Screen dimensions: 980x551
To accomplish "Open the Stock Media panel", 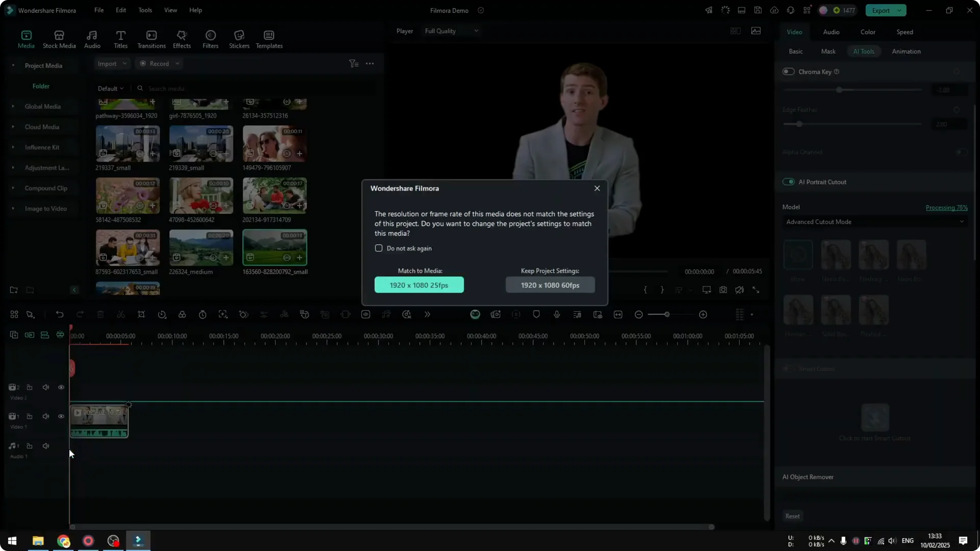I will click(x=58, y=39).
